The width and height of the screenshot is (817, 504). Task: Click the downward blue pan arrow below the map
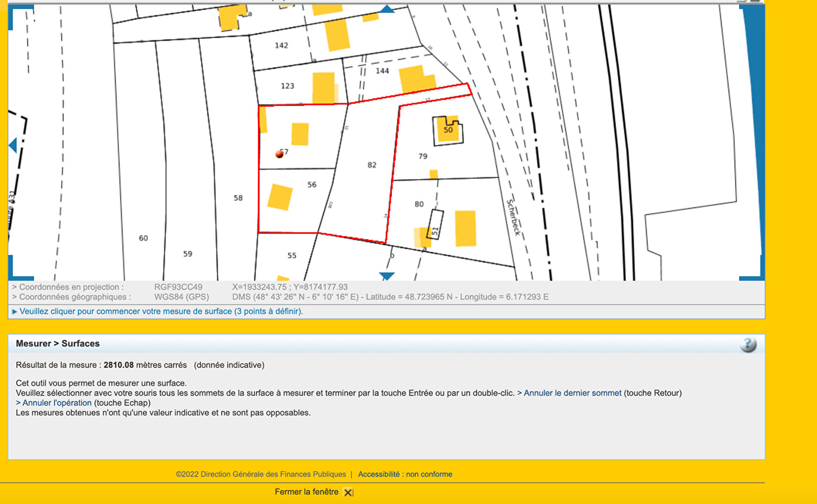(x=386, y=276)
